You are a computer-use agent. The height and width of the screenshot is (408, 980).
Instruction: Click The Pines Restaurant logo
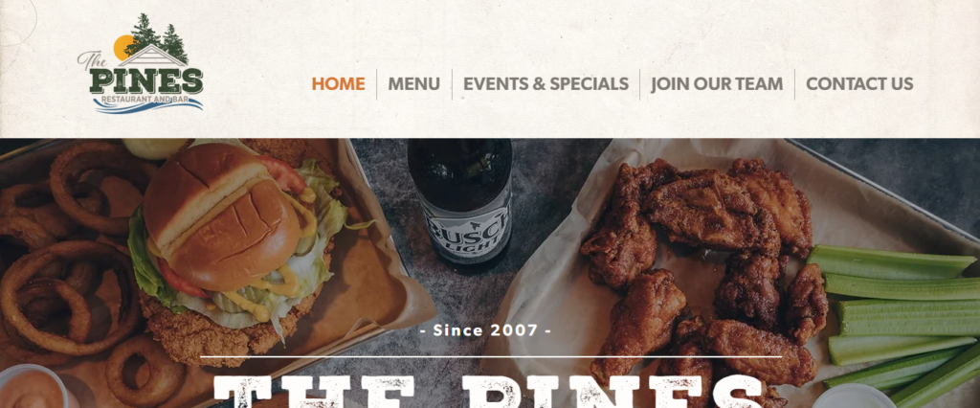point(141,63)
